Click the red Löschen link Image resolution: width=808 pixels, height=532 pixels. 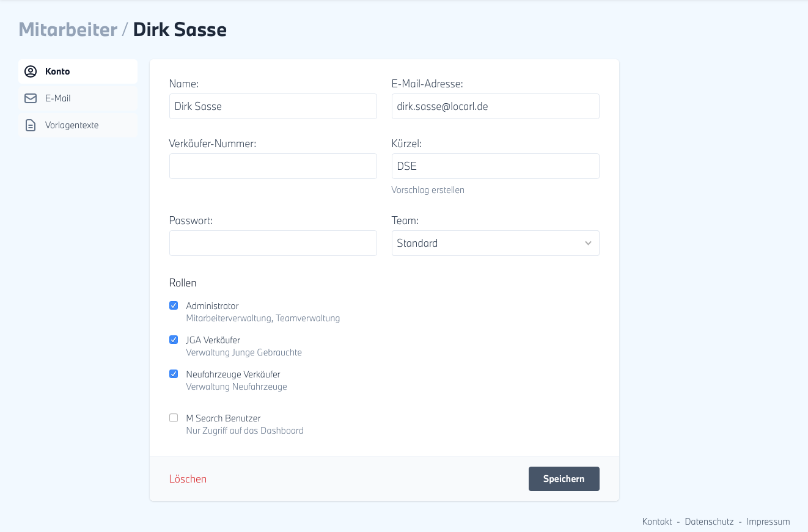point(188,479)
